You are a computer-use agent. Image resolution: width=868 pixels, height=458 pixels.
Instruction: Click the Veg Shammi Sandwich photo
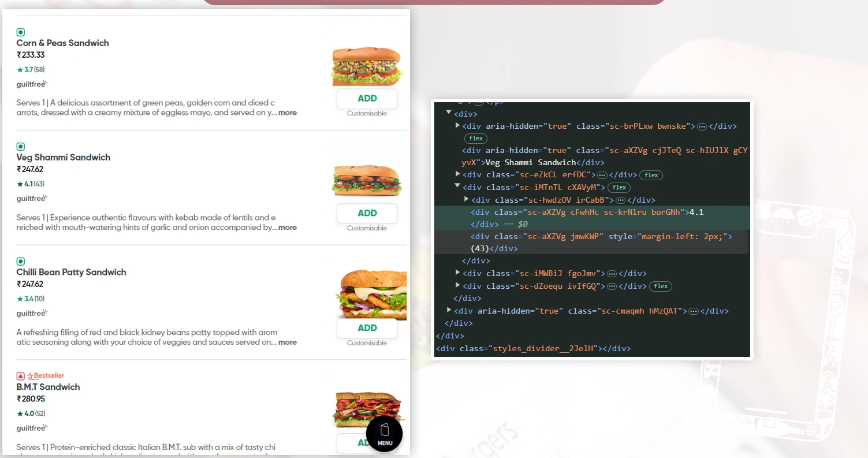[x=367, y=179]
